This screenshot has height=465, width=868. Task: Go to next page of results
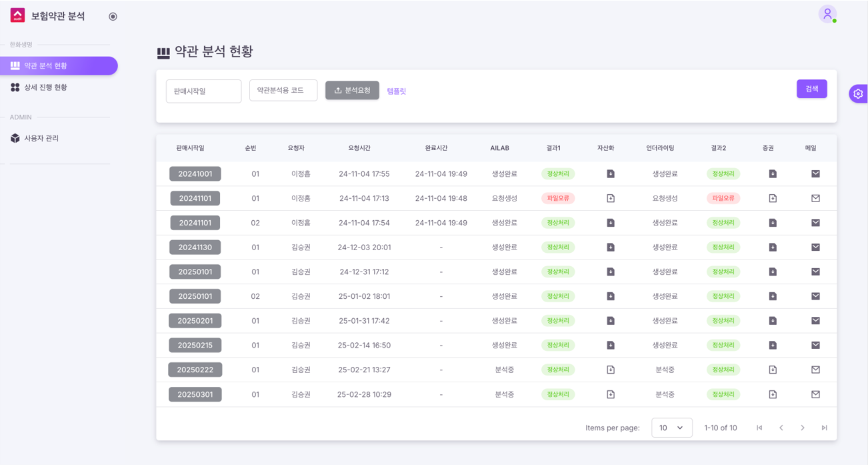[x=803, y=428]
